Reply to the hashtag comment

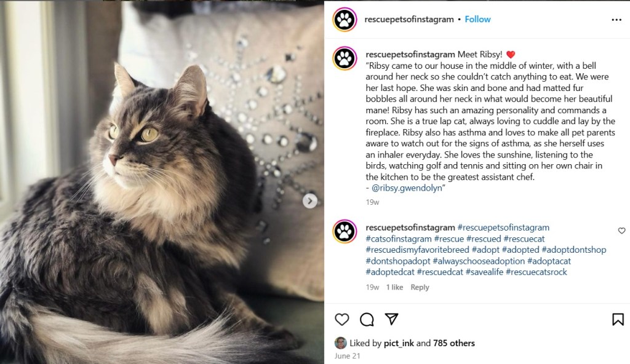420,287
